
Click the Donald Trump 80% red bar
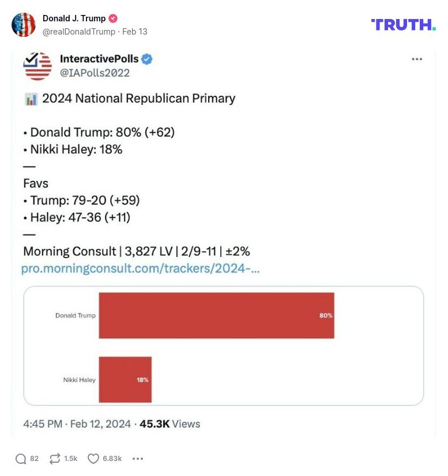[x=216, y=316]
